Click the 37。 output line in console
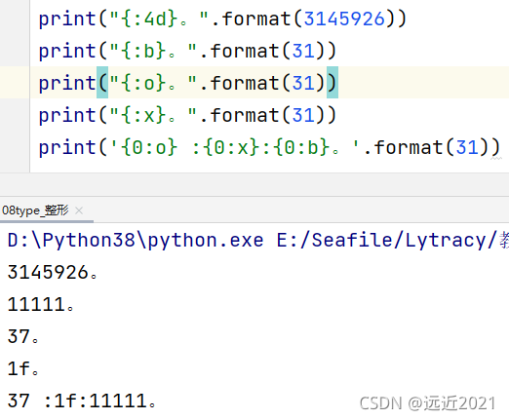Image resolution: width=509 pixels, height=420 pixels. coord(23,336)
